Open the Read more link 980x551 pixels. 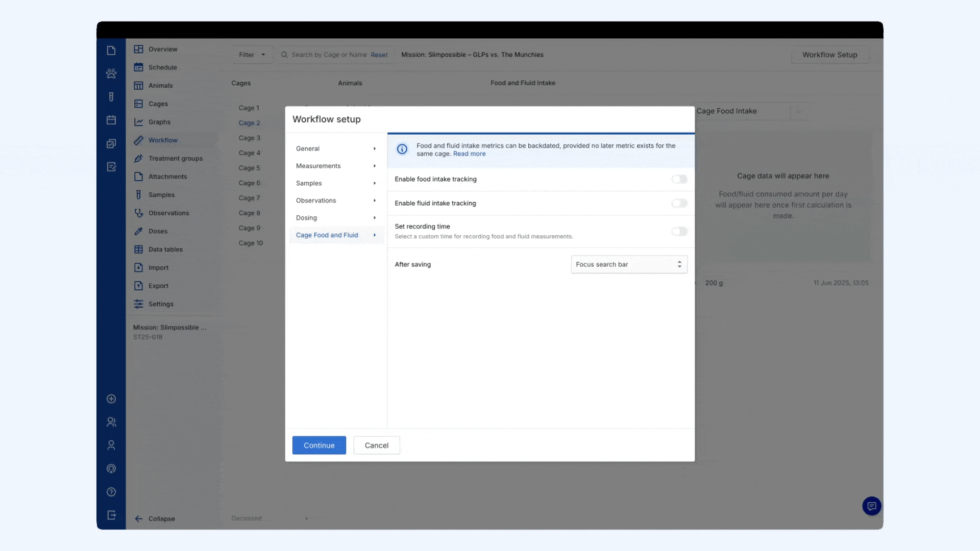pos(469,154)
